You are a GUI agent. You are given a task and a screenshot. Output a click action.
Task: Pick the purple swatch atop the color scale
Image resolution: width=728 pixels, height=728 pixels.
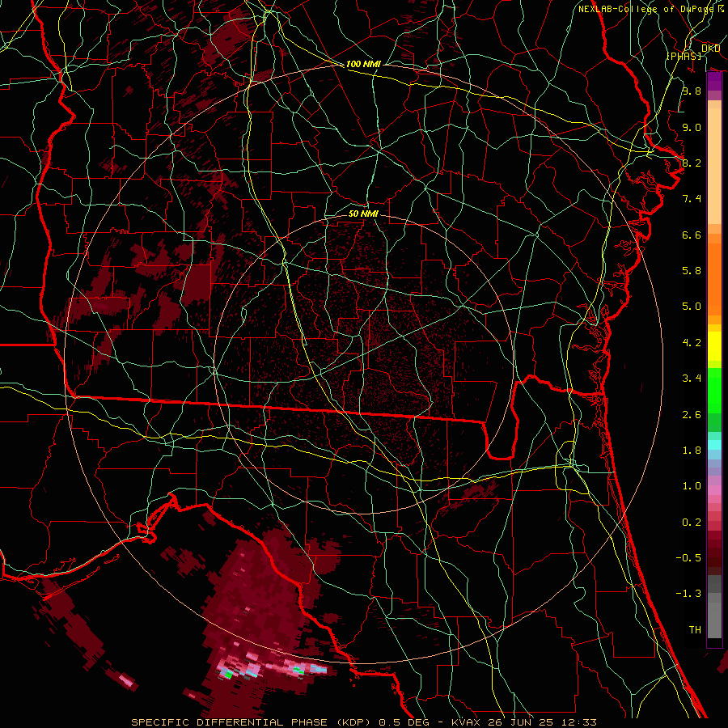714,82
